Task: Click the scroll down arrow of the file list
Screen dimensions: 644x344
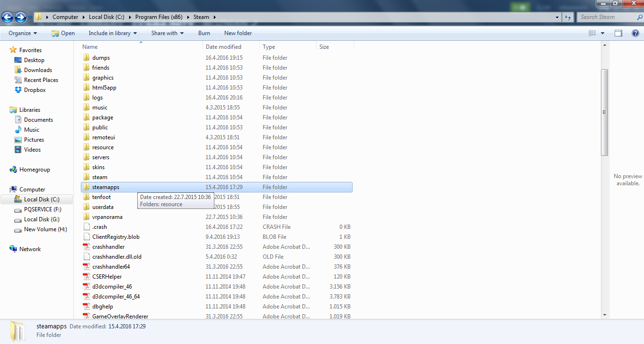Action: tap(604, 315)
